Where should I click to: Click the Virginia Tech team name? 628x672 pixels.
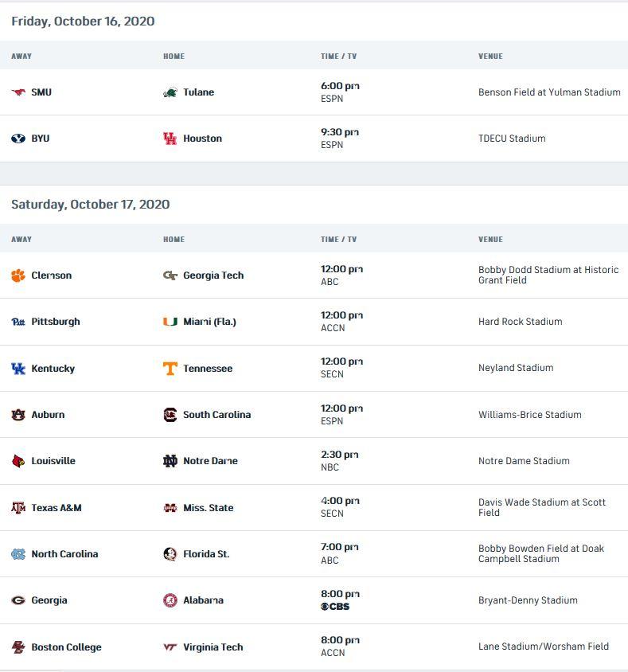coord(213,647)
